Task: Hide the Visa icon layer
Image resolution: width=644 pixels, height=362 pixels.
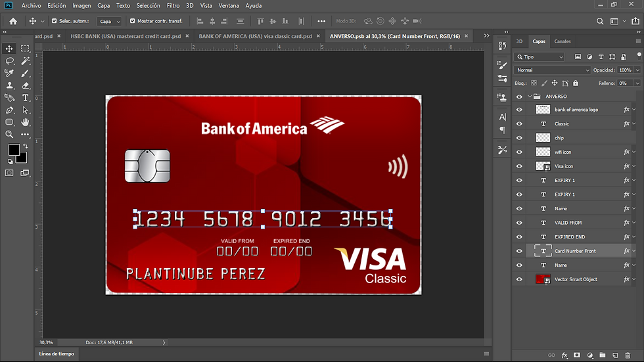Action: 519,166
